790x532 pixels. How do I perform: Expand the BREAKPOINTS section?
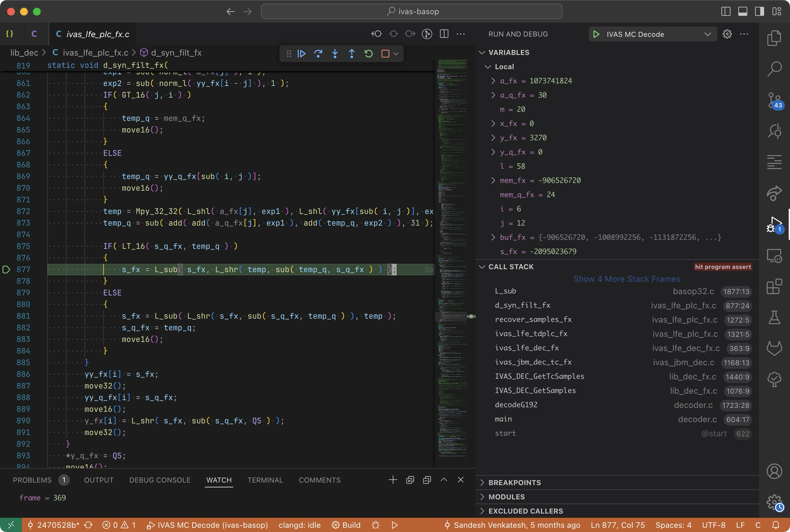pos(514,483)
